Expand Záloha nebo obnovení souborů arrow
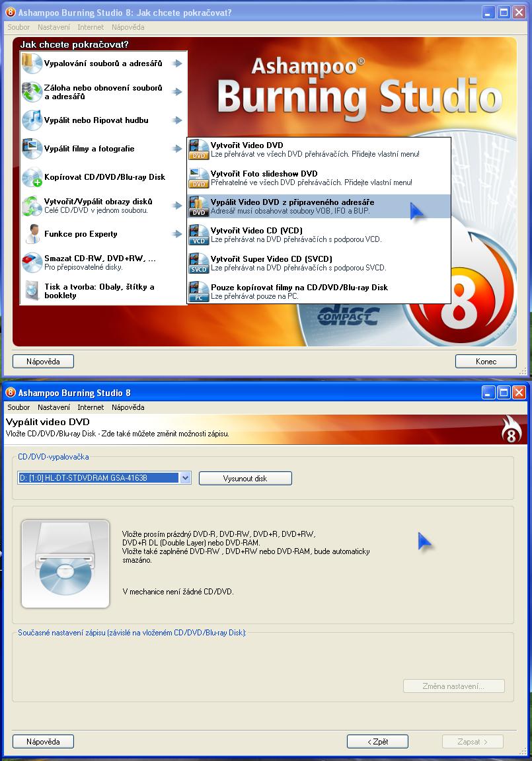This screenshot has height=761, width=532. (x=178, y=92)
